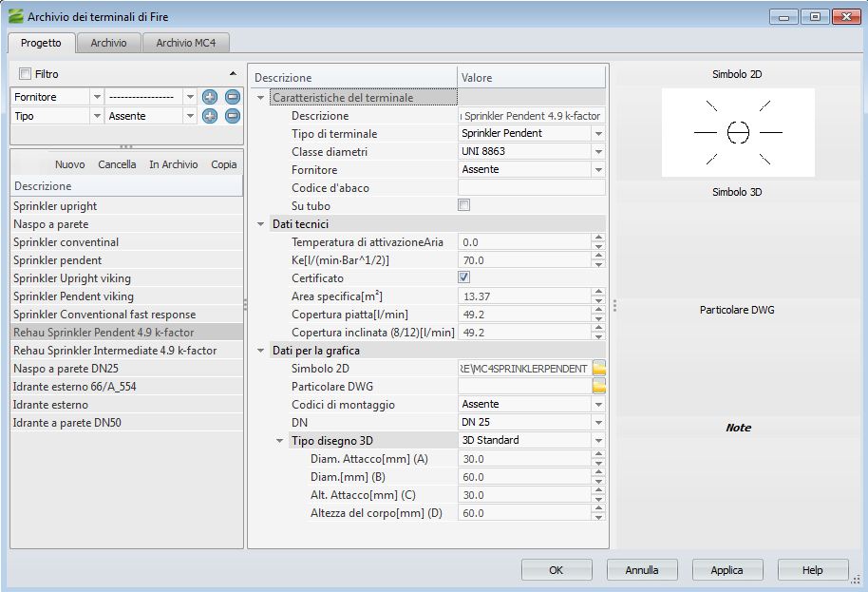Viewport: 868px width, 592px height.
Task: Open the Tipo di terminale dropdown
Action: point(597,134)
